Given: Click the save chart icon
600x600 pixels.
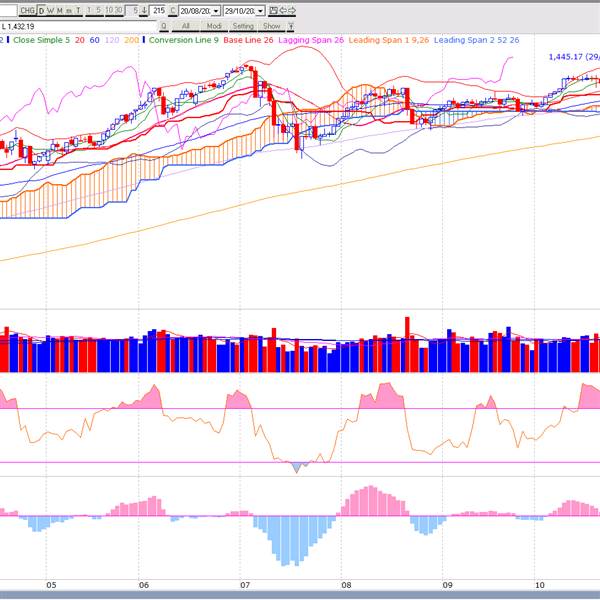Looking at the screenshot, I should pyautogui.click(x=273, y=11).
